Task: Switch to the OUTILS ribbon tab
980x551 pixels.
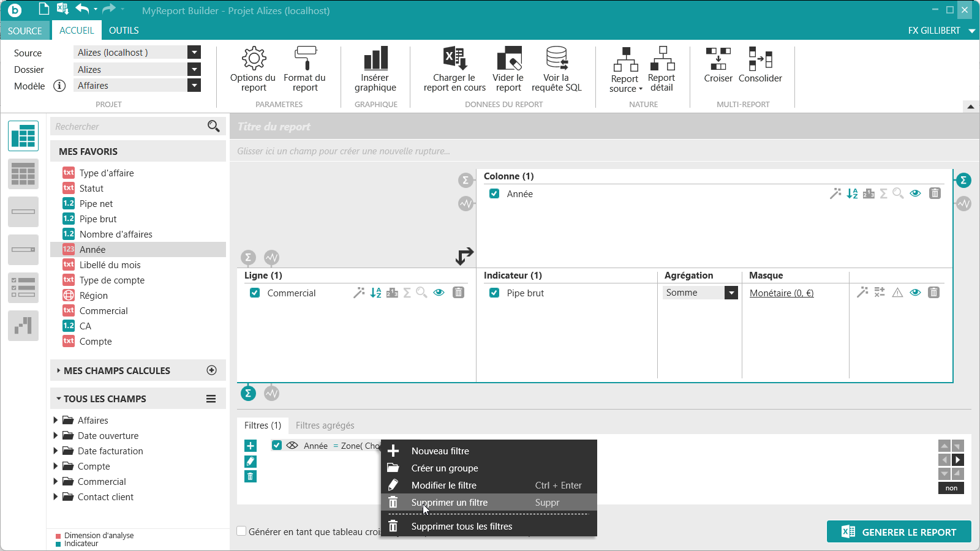Action: click(x=124, y=31)
